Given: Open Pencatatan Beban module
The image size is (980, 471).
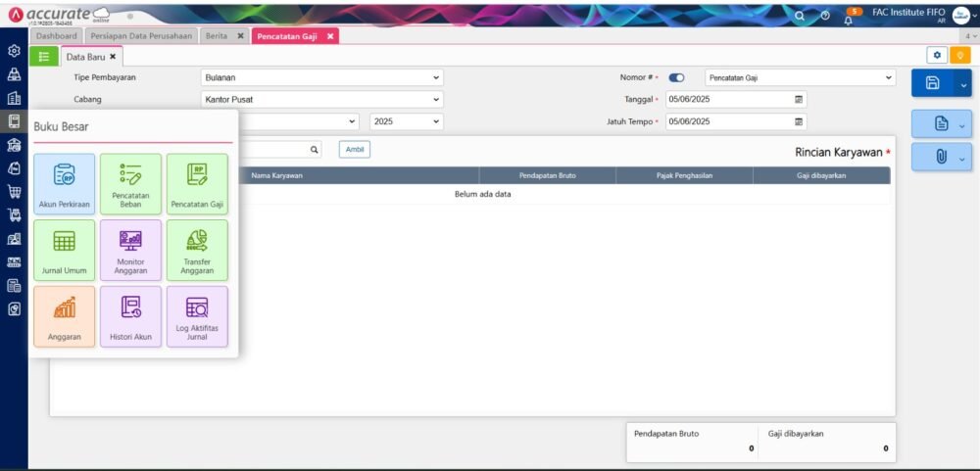Looking at the screenshot, I should click(130, 183).
